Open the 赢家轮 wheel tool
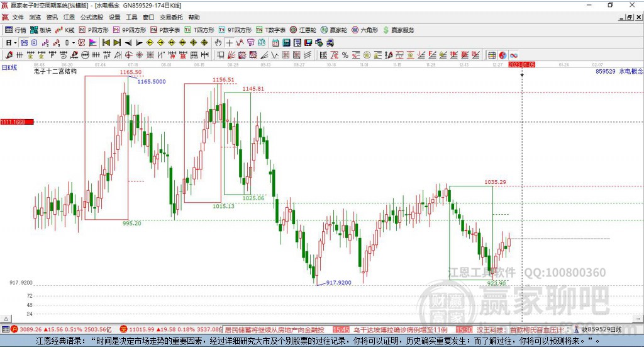 tap(334, 30)
